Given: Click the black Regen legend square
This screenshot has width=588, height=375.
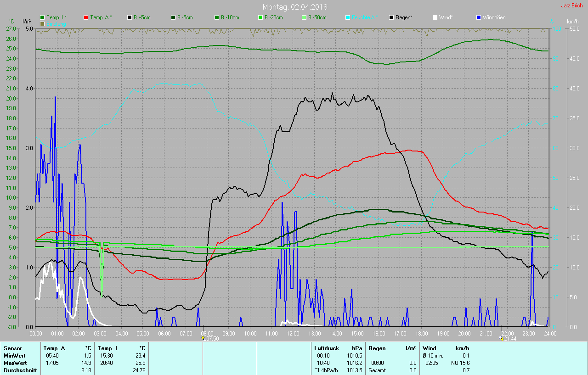Looking at the screenshot, I should (392, 17).
